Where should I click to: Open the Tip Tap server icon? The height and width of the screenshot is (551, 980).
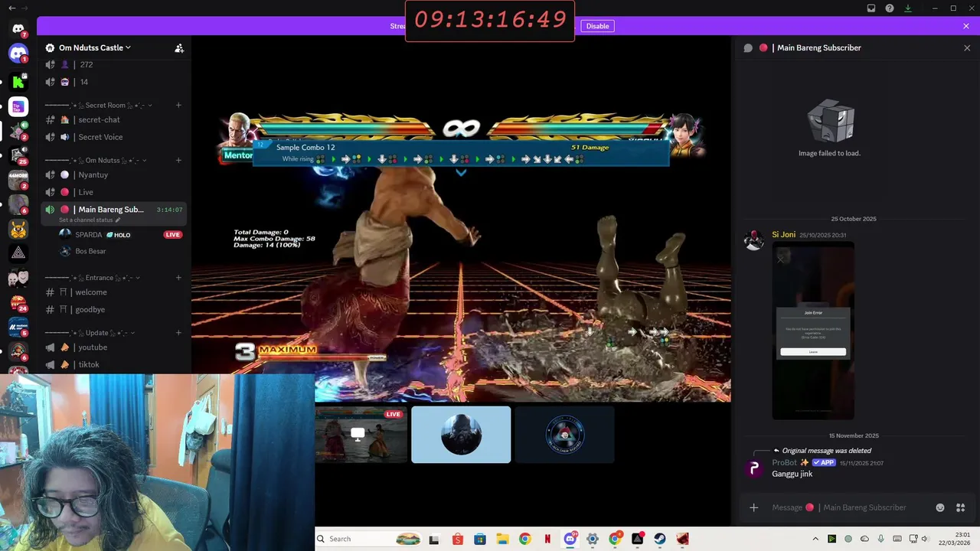(18, 106)
